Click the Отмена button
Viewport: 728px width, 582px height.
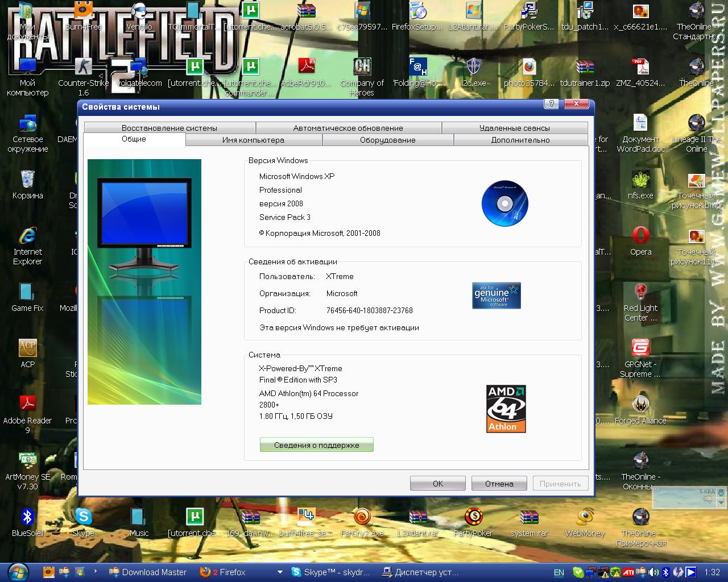pyautogui.click(x=499, y=484)
